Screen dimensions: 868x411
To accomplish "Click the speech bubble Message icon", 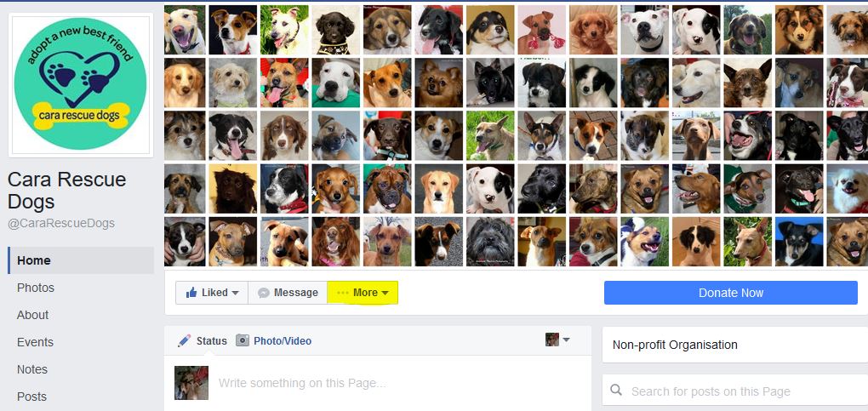I will point(264,293).
